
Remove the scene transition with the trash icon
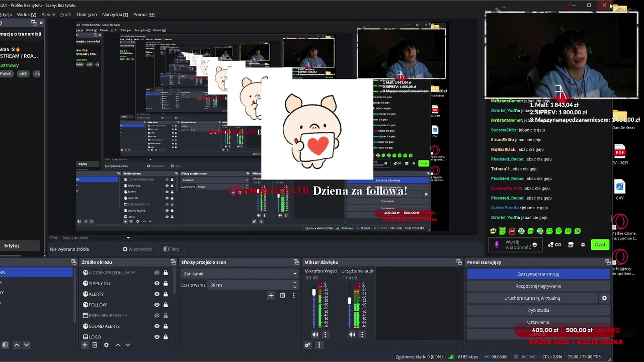[x=283, y=295]
